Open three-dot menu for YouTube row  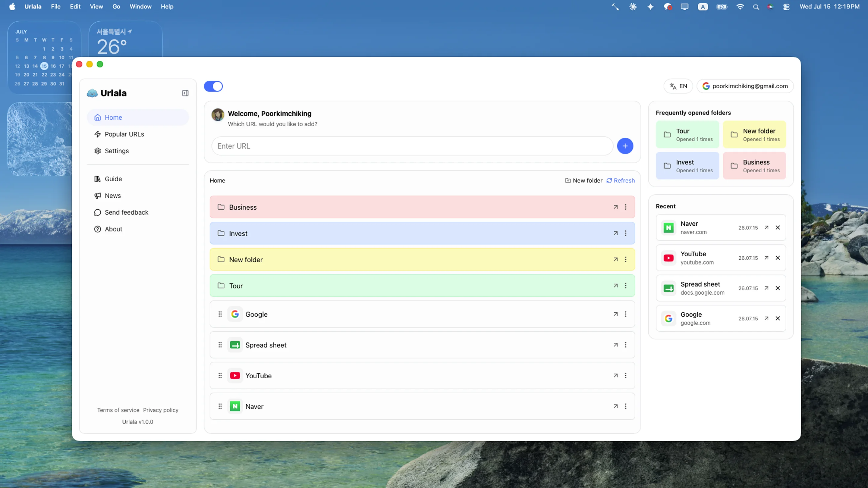(x=625, y=376)
